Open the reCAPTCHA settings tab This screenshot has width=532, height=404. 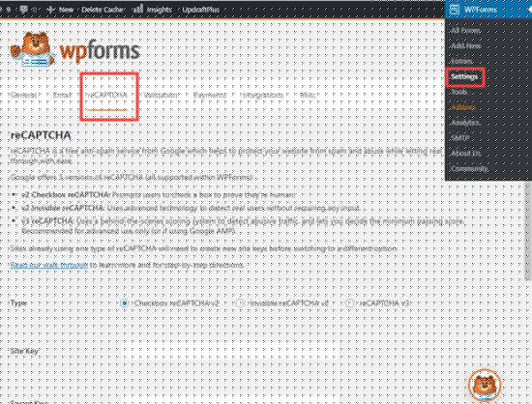pyautogui.click(x=107, y=95)
